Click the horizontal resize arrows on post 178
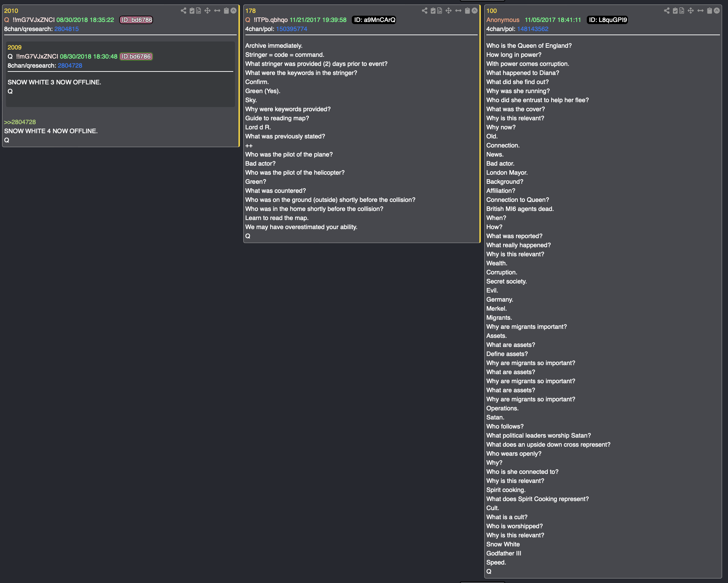This screenshot has width=728, height=583. [458, 11]
